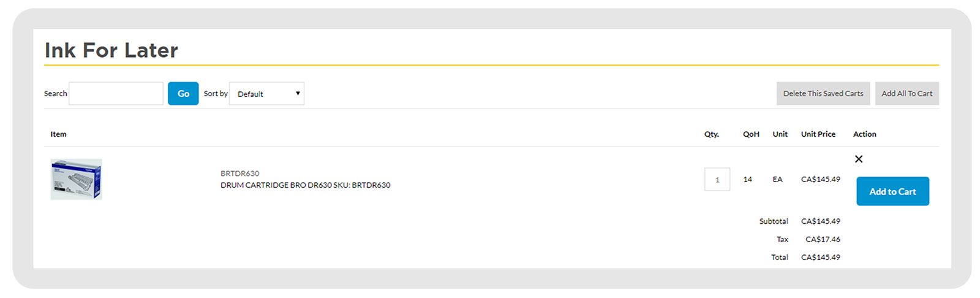Open the Sort by Default dropdown
Image resolution: width=980 pixels, height=298 pixels.
(x=266, y=94)
